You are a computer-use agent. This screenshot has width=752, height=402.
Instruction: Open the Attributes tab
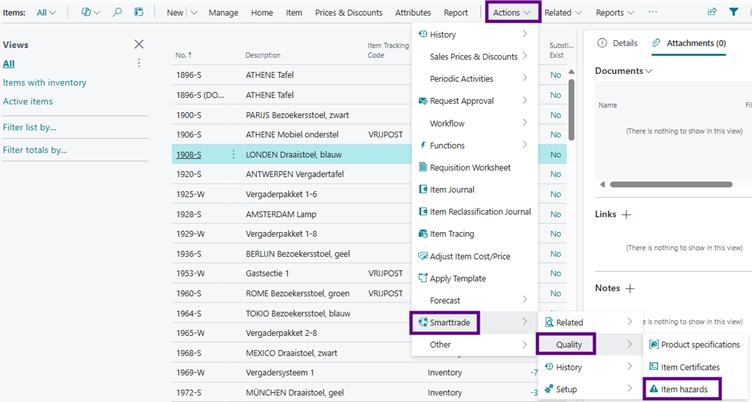pyautogui.click(x=413, y=12)
